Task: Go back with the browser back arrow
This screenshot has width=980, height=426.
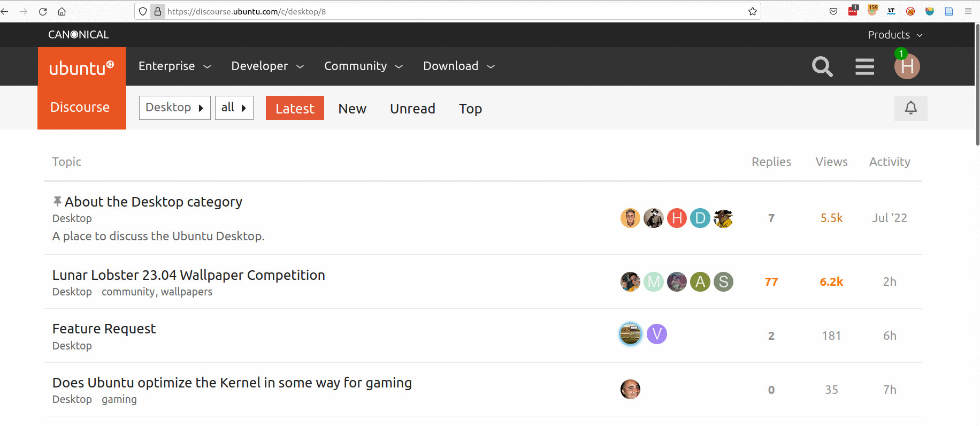Action: (5, 11)
